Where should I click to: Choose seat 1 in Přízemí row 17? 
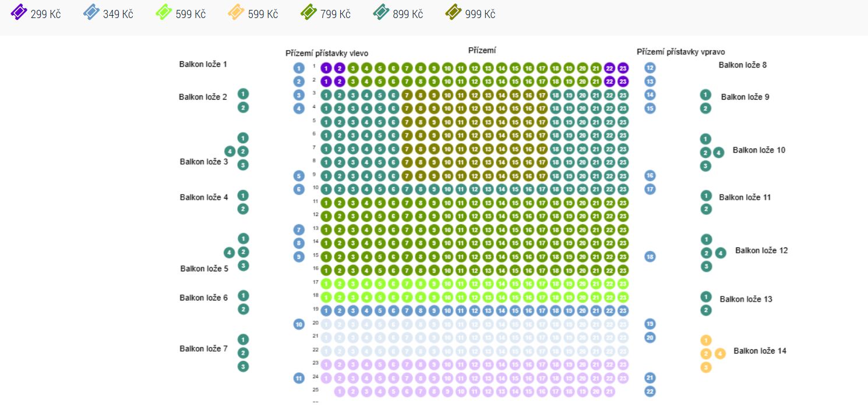coord(326,284)
